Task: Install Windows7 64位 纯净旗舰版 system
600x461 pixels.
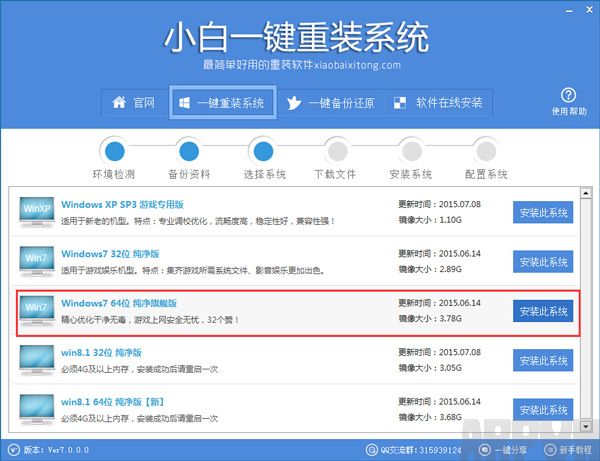Action: [543, 311]
